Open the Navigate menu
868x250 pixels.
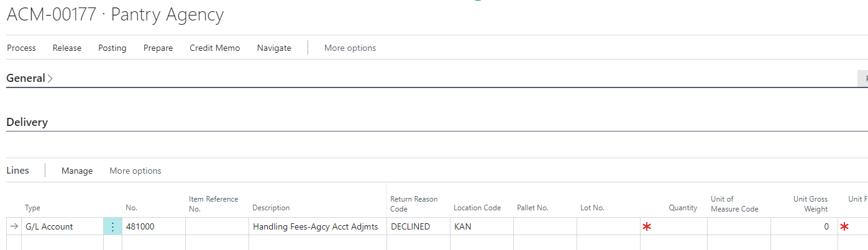click(274, 48)
